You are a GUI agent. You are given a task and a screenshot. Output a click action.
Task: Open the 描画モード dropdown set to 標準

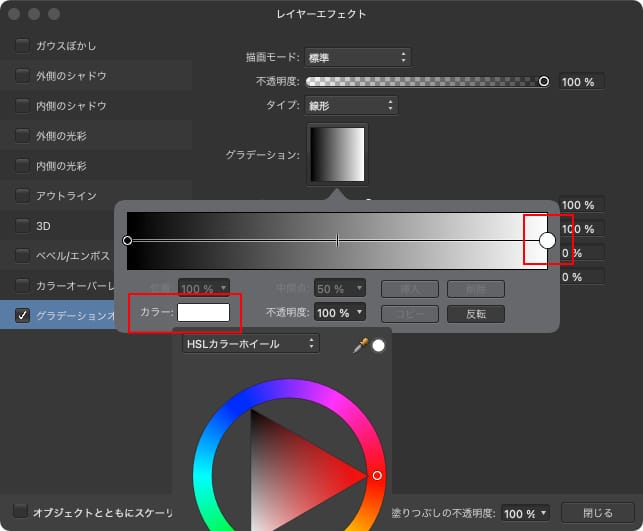(356, 57)
